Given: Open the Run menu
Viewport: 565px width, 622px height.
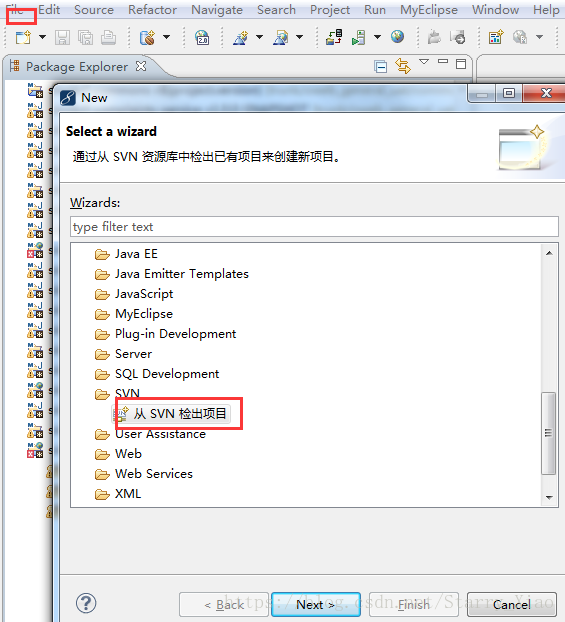Looking at the screenshot, I should pos(375,10).
